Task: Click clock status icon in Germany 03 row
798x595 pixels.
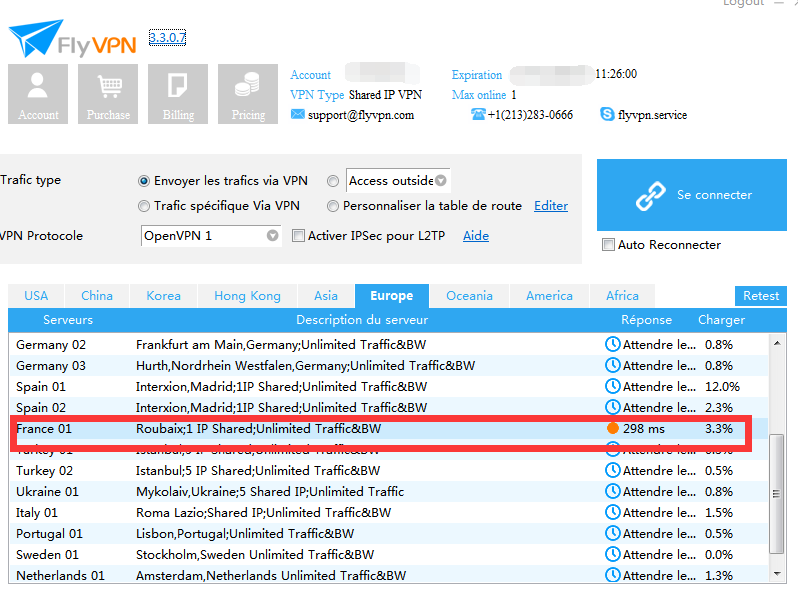Action: coord(613,365)
